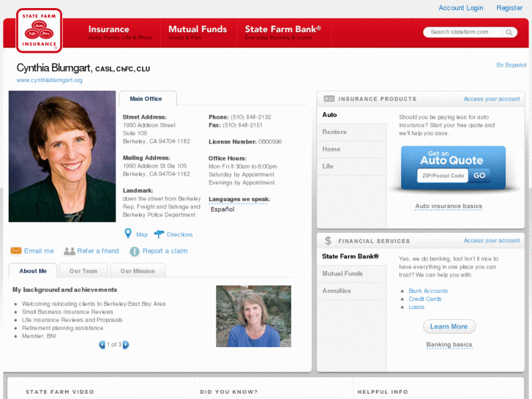Open the Mutual Funds navigation menu
The width and height of the screenshot is (532, 399).
198,32
